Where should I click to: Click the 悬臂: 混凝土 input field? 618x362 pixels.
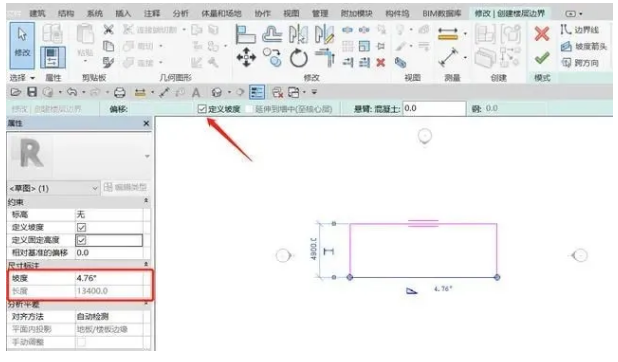[434, 108]
